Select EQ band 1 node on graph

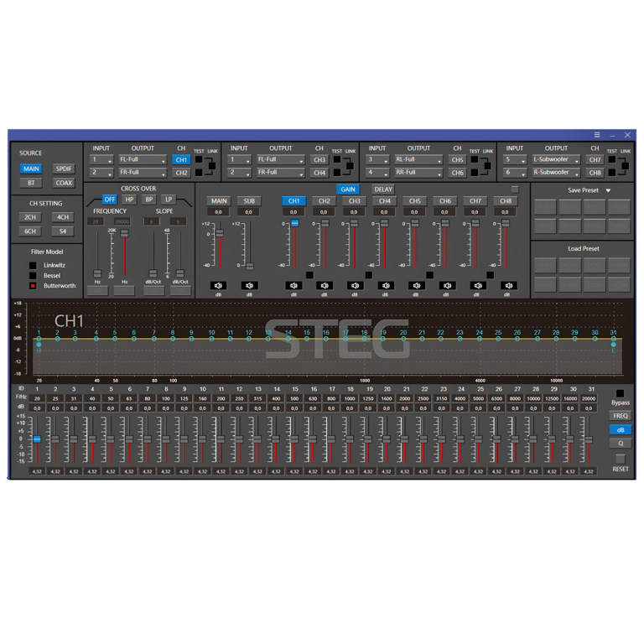click(x=39, y=339)
